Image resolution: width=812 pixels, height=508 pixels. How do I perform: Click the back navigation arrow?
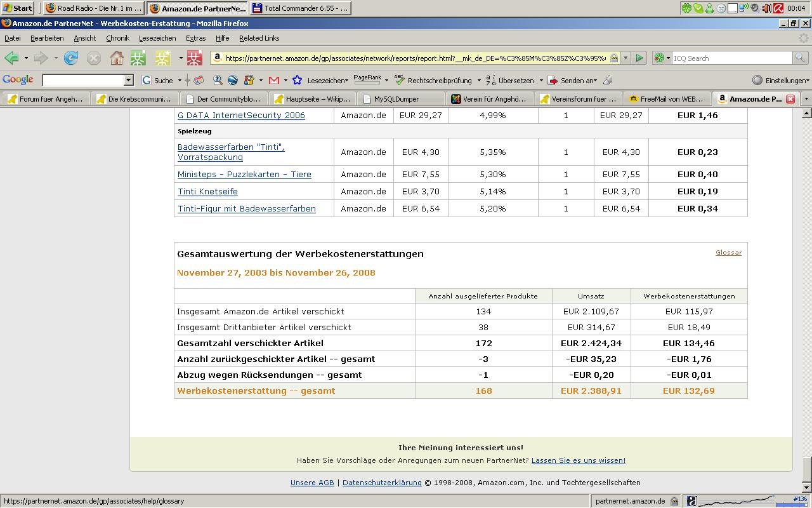coord(11,58)
